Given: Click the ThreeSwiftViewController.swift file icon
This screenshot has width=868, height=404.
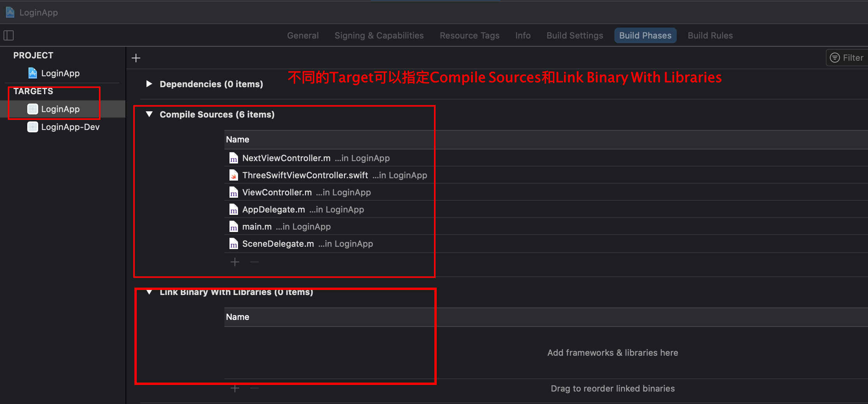Looking at the screenshot, I should tap(233, 175).
